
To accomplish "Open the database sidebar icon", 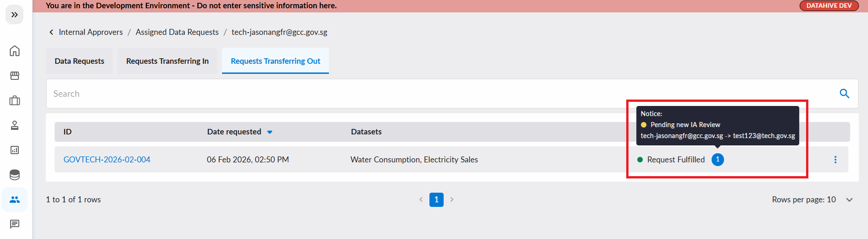I will click(x=15, y=175).
